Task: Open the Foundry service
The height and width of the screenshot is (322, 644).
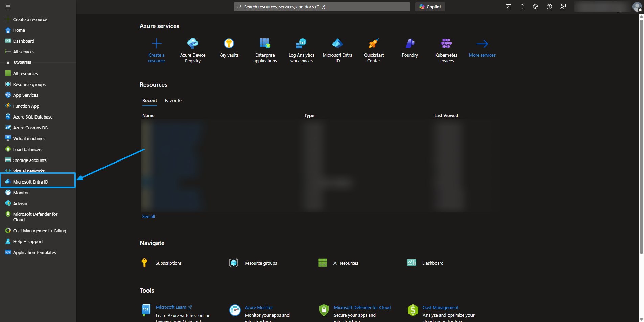Action: [x=410, y=47]
